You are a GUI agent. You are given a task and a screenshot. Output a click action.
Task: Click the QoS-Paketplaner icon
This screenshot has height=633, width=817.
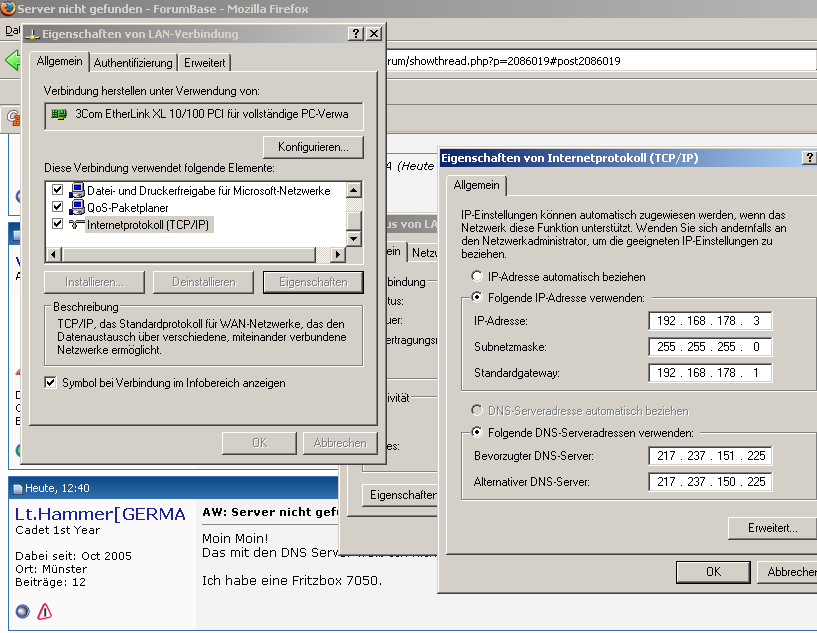click(77, 207)
